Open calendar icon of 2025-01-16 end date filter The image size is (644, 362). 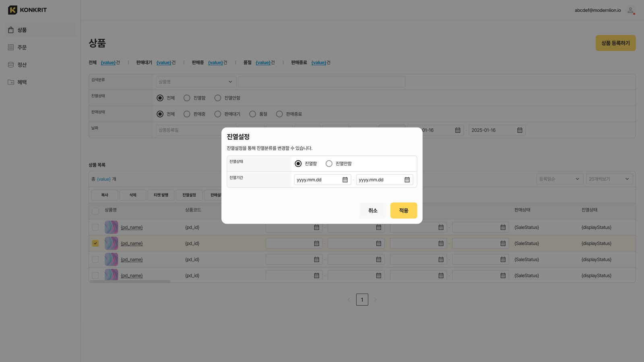pyautogui.click(x=520, y=130)
